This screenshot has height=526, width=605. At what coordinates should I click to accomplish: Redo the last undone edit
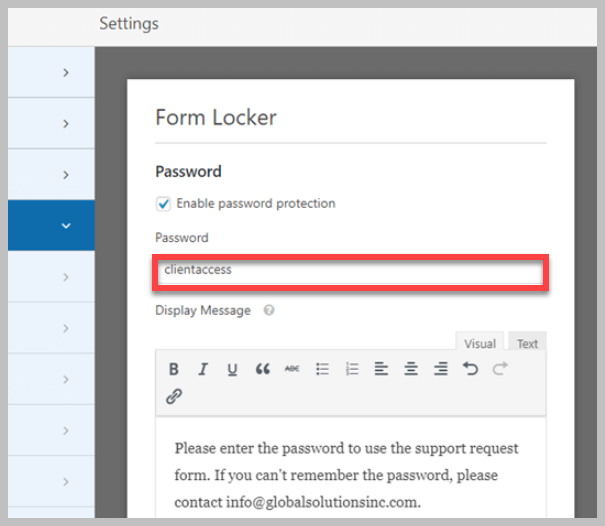point(500,369)
